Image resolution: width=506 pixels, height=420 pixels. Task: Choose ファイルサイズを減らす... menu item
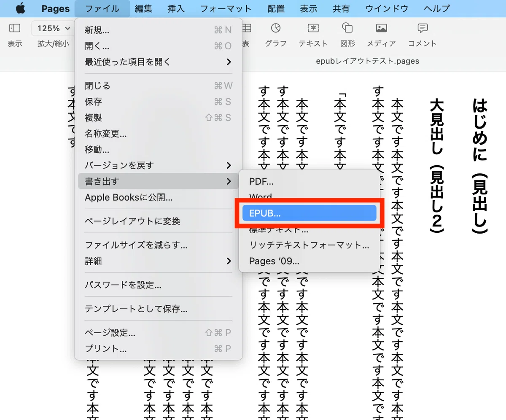[159, 245]
